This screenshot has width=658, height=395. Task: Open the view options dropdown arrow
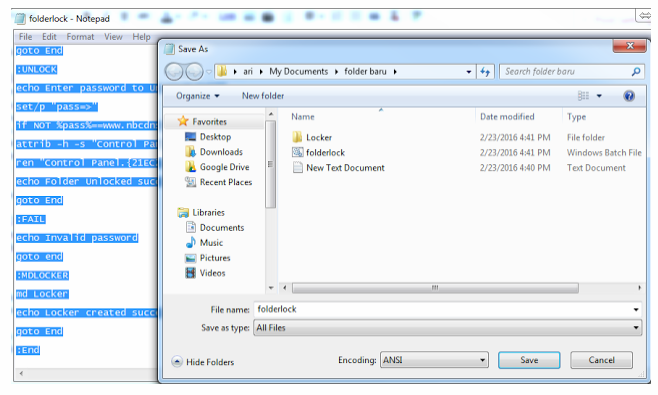pos(599,96)
